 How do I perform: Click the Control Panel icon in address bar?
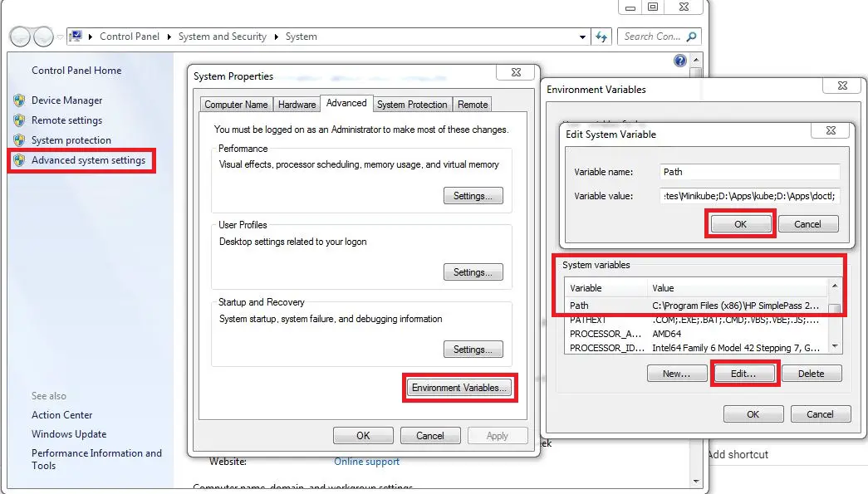(x=76, y=36)
